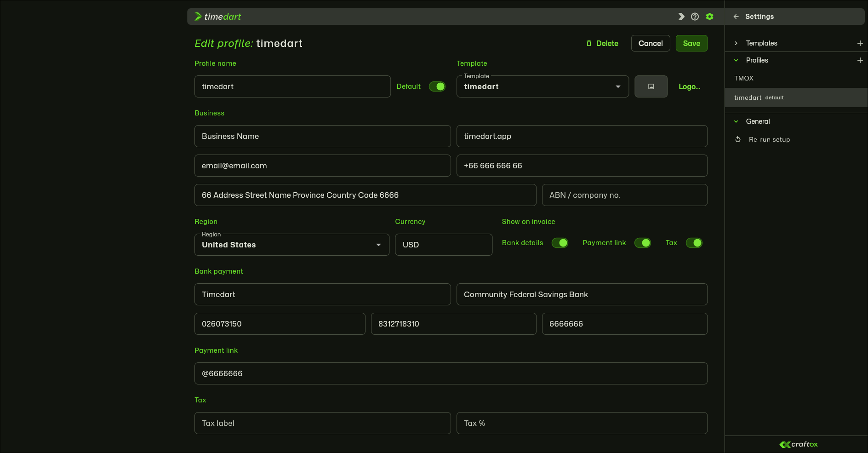868x453 pixels.
Task: Toggle the Default profile switch
Action: click(437, 86)
